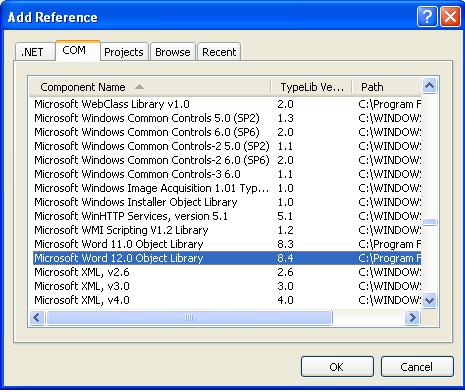The height and width of the screenshot is (392, 465).
Task: Click the horizontal scrollbar thumb
Action: tap(189, 317)
